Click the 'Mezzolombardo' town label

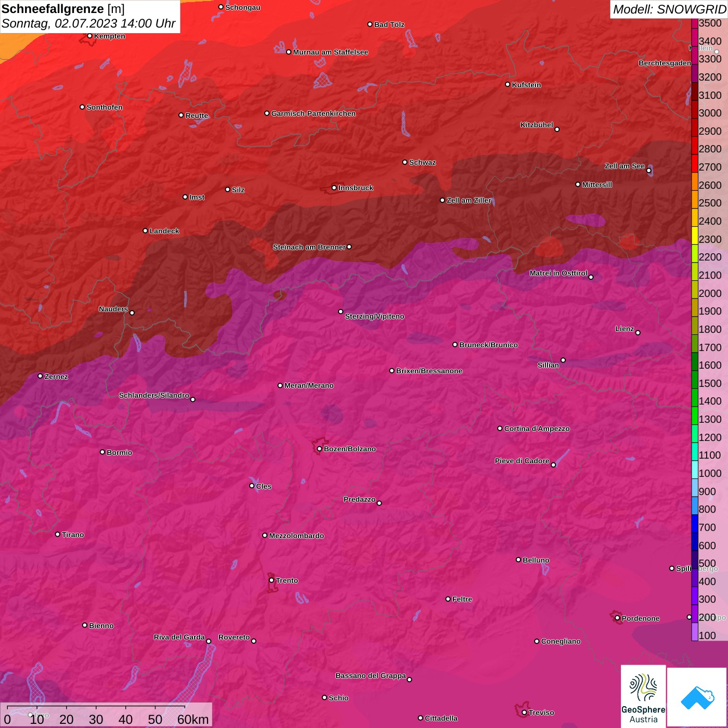[x=296, y=536]
